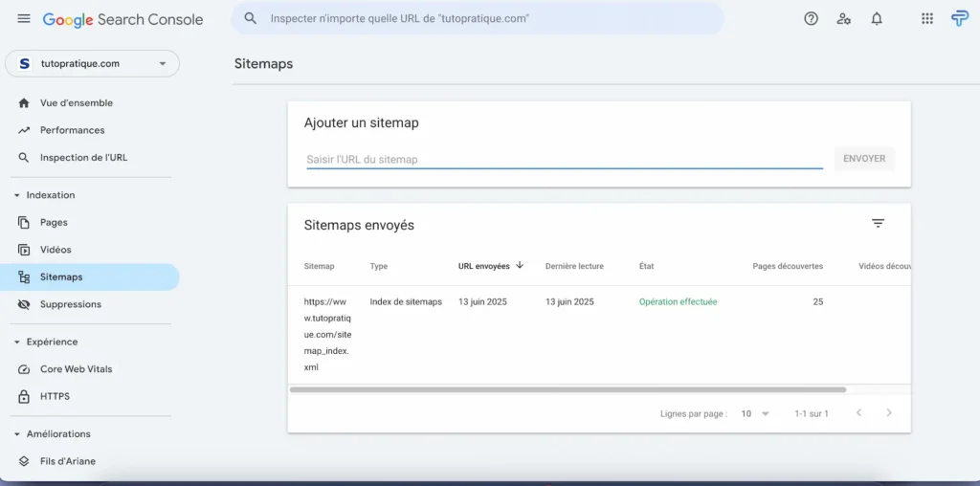Click the Inspection de l'URL magnifier icon
The height and width of the screenshot is (486, 980).
(24, 158)
